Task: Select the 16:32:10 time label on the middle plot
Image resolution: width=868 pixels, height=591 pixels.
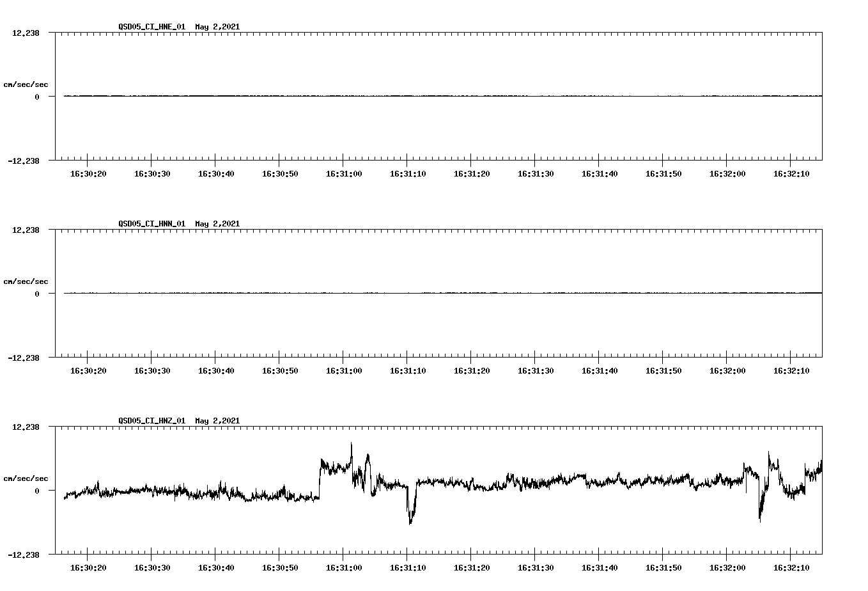Action: pos(792,370)
